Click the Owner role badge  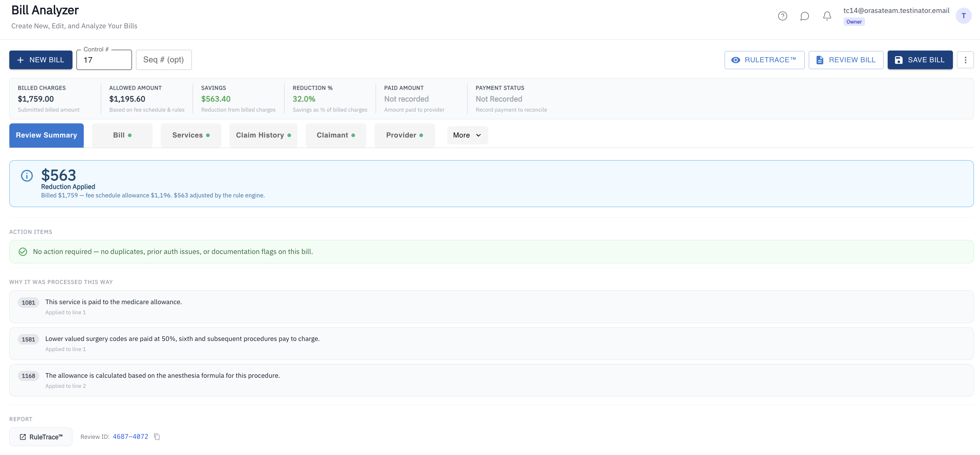click(x=854, y=22)
